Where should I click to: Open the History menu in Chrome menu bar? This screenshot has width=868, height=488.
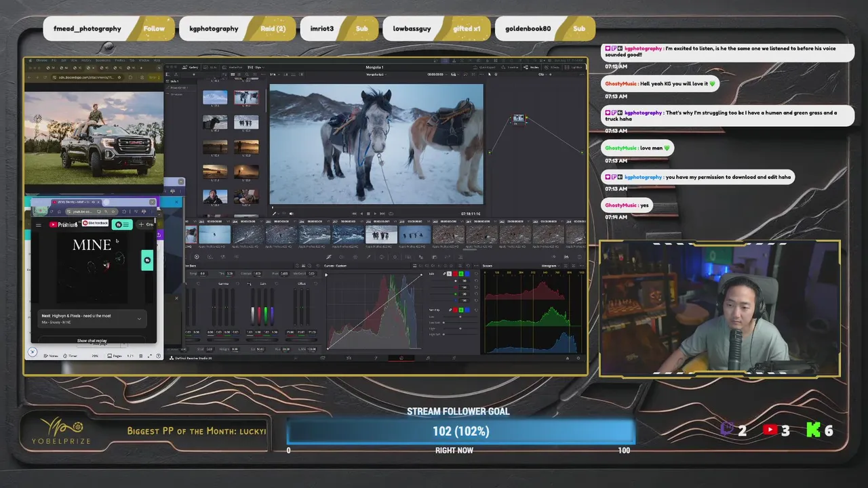(86, 60)
